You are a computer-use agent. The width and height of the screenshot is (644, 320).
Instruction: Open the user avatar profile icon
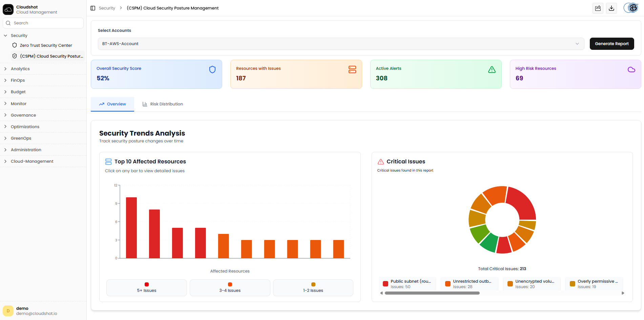(632, 8)
